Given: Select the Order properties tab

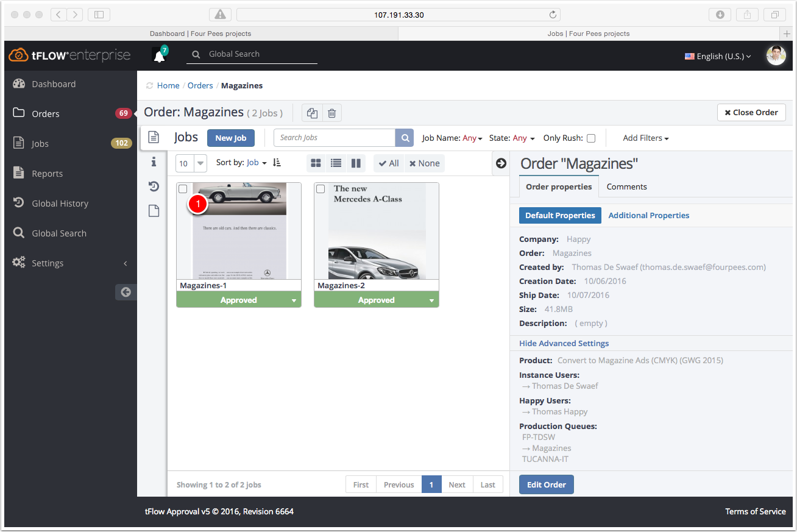Looking at the screenshot, I should pos(559,187).
